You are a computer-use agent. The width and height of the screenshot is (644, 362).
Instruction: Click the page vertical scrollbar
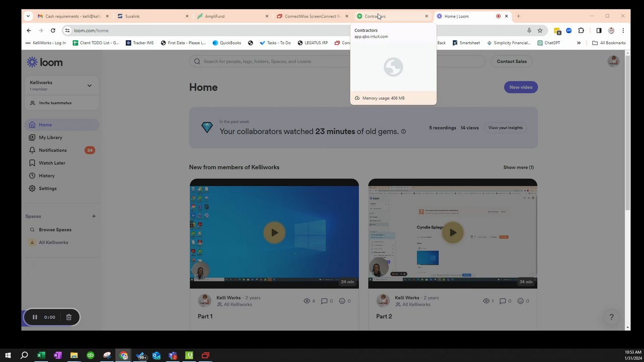(x=627, y=133)
